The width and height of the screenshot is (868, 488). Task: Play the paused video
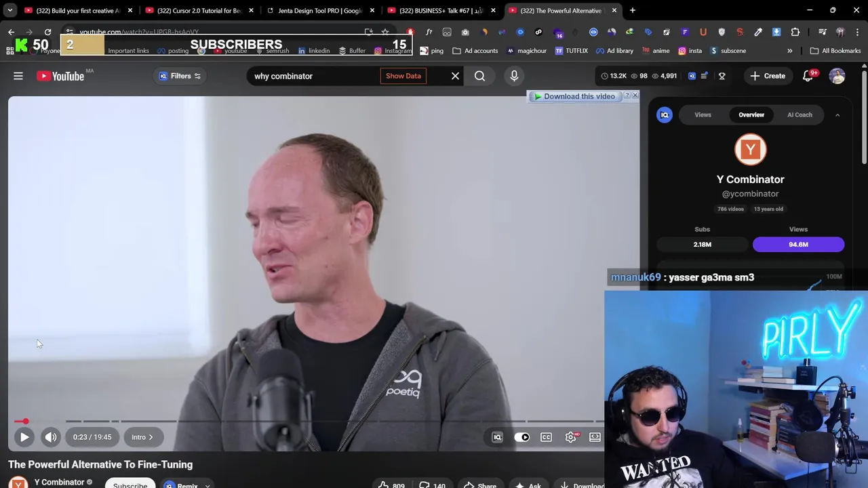tap(24, 437)
